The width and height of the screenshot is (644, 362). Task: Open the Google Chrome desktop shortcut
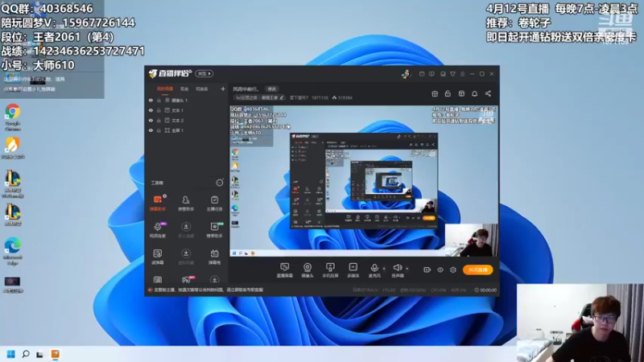tap(13, 117)
